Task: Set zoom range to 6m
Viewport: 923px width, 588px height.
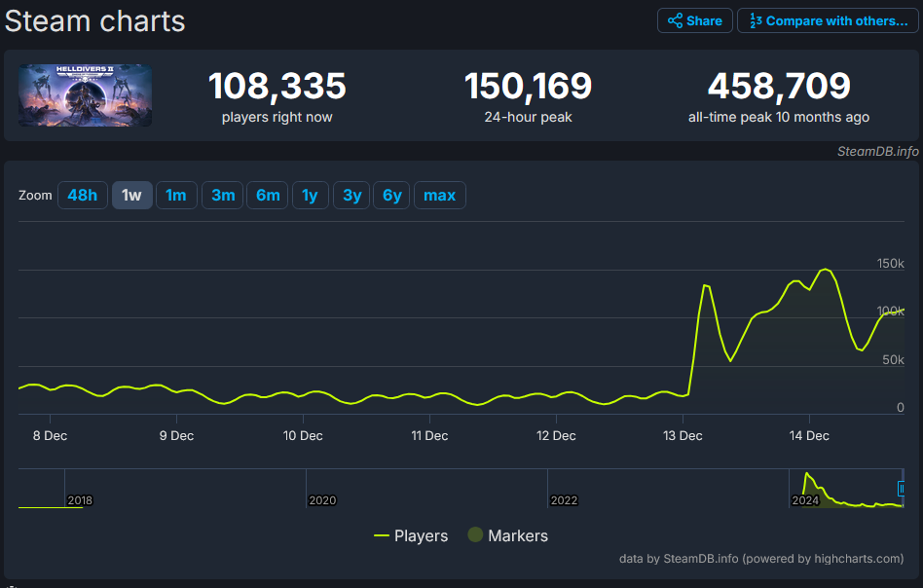Action: [268, 195]
